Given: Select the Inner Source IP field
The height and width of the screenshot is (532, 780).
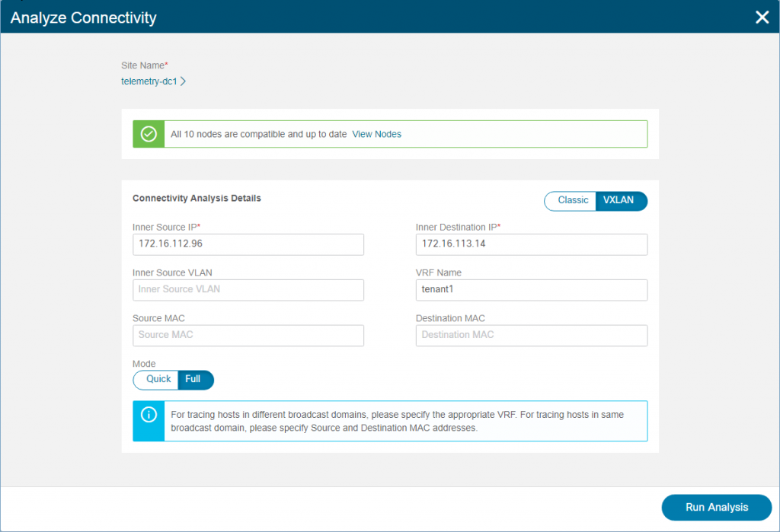Looking at the screenshot, I should pyautogui.click(x=248, y=244).
